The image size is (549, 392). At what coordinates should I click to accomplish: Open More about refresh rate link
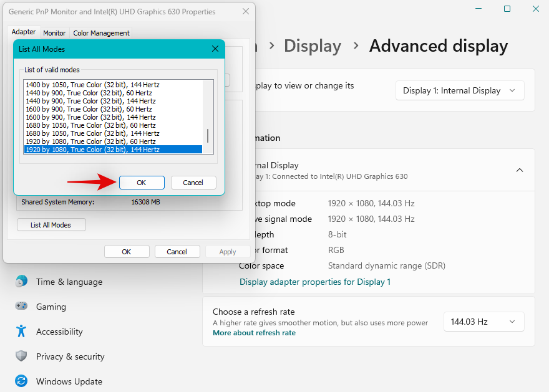[254, 333]
